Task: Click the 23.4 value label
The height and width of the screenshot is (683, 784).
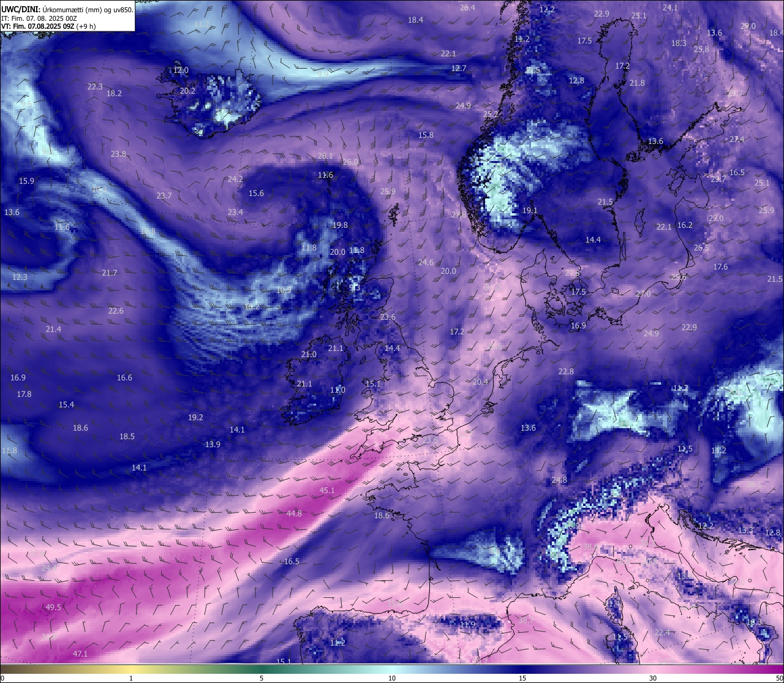Action: click(235, 212)
